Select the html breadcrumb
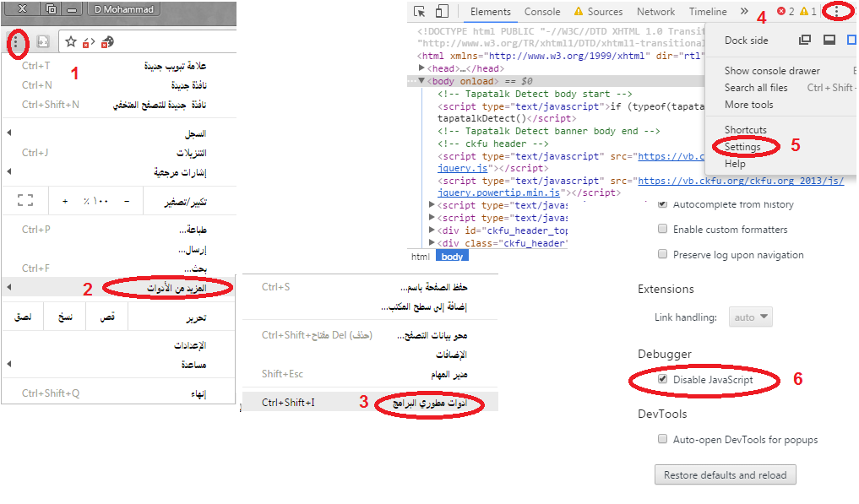859x504 pixels. 421,257
